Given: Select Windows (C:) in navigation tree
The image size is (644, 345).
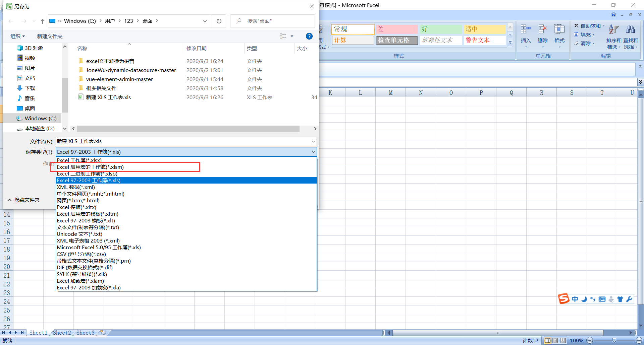Looking at the screenshot, I should (41, 118).
